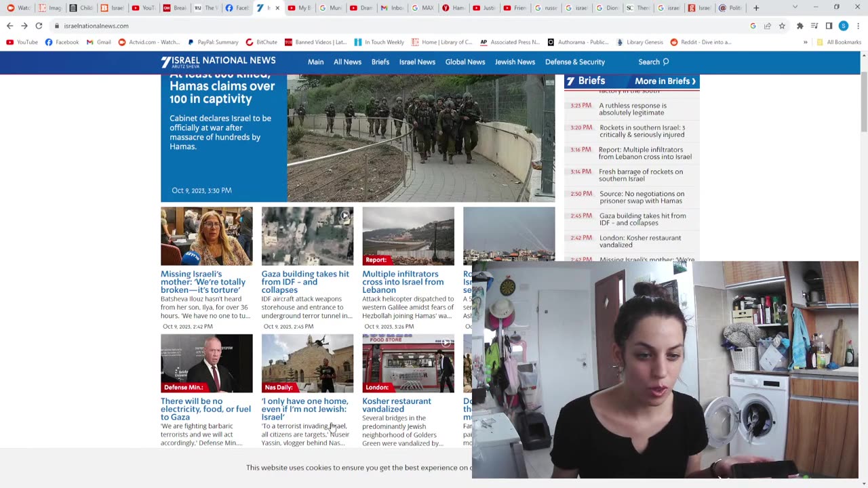Go back with the browser back arrow
The width and height of the screenshot is (868, 488).
coord(9,26)
